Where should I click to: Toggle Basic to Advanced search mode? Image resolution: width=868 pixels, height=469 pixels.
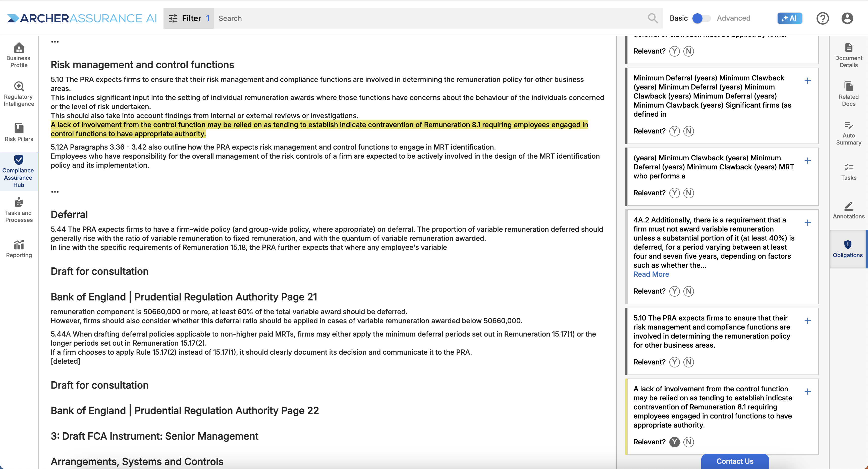point(701,18)
